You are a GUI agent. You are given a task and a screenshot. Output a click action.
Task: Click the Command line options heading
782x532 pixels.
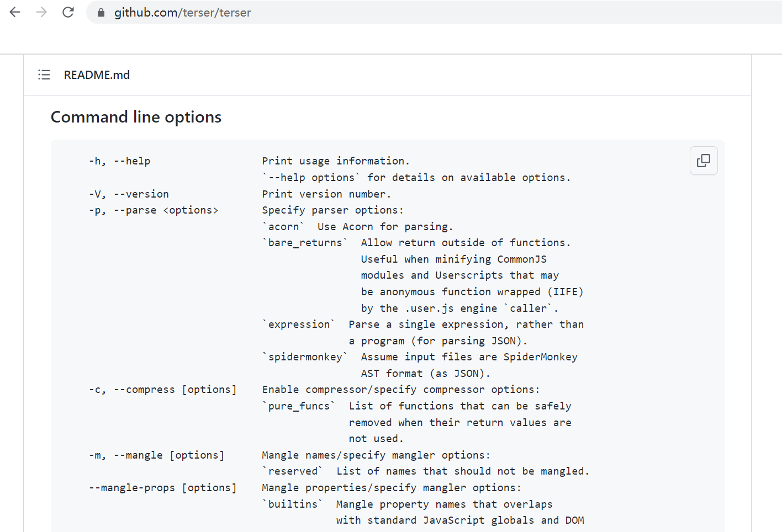coord(136,116)
